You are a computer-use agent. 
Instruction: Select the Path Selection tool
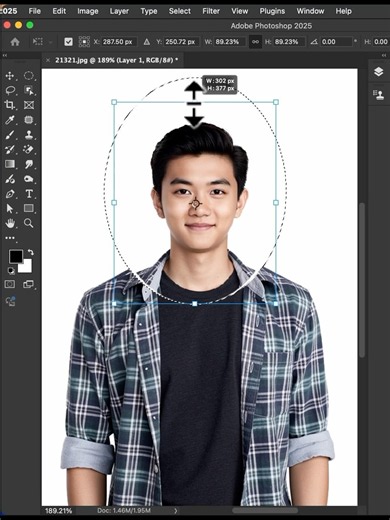[10, 208]
